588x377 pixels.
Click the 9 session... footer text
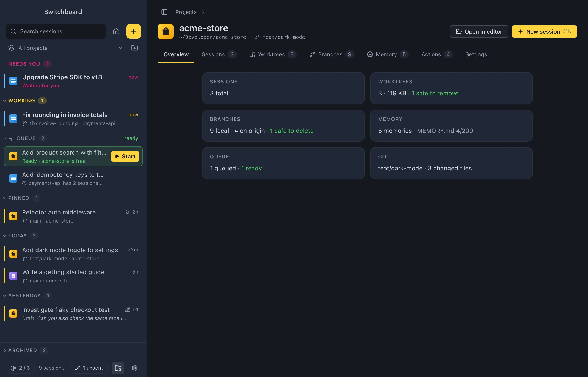tap(52, 368)
